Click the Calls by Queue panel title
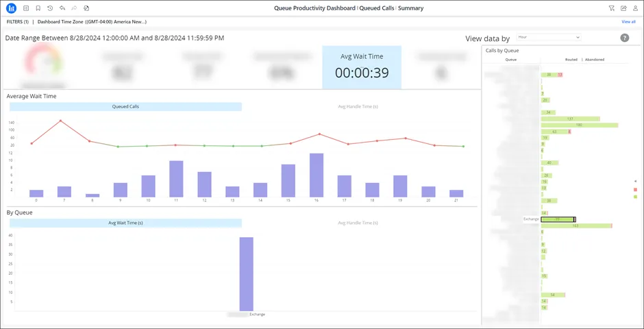This screenshot has width=644, height=329. point(502,51)
